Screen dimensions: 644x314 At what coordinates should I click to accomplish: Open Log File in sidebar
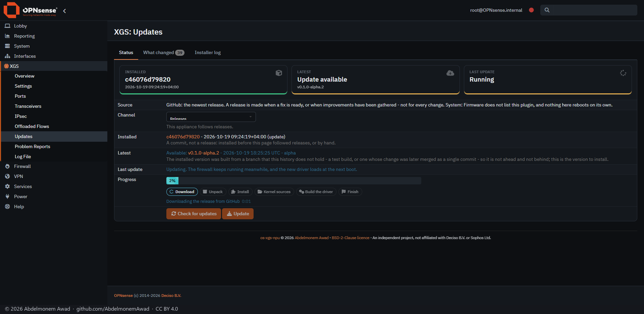(x=23, y=156)
